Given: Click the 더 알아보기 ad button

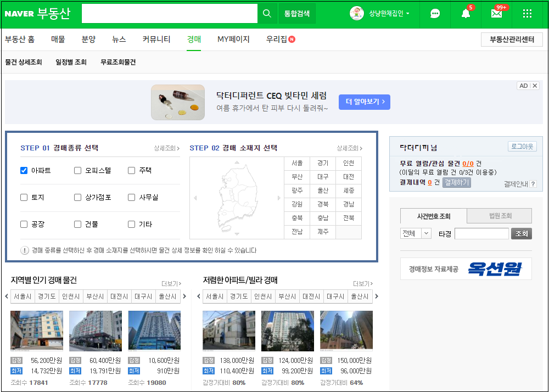Looking at the screenshot, I should tap(364, 102).
